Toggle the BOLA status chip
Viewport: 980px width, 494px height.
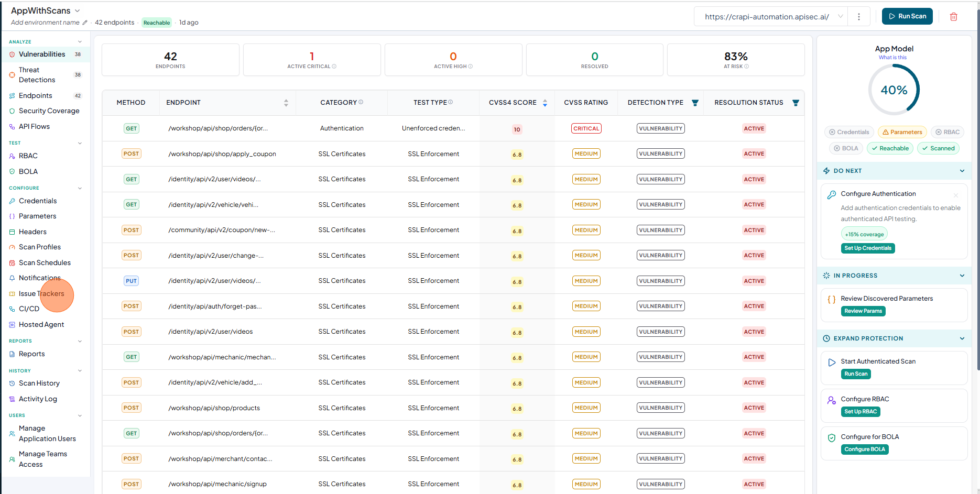pyautogui.click(x=846, y=148)
